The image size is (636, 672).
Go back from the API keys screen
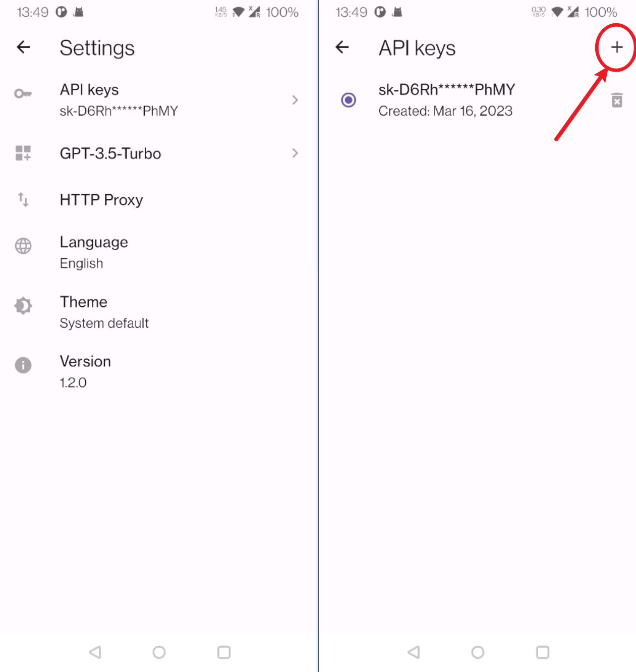point(342,47)
